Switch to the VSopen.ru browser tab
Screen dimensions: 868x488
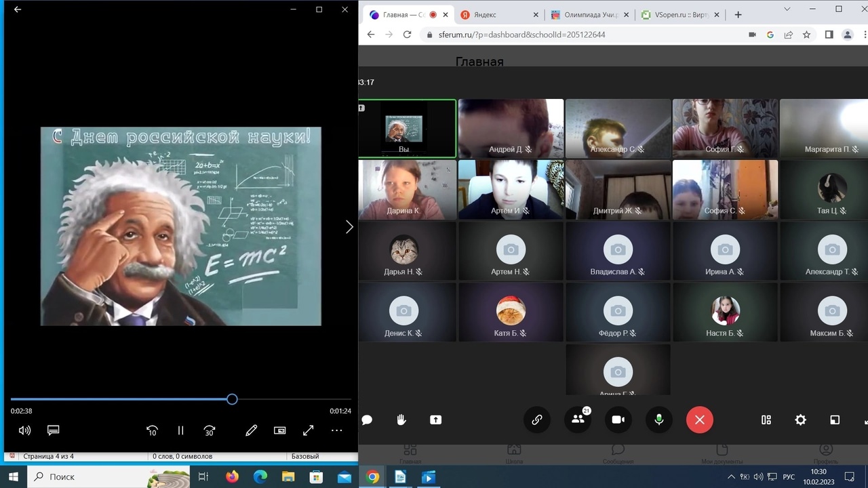click(682, 15)
